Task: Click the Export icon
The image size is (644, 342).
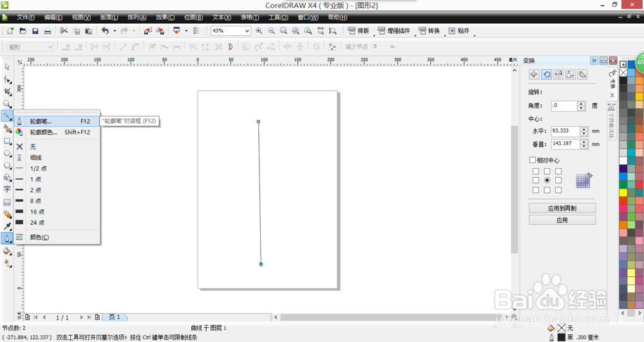Action: [160, 31]
